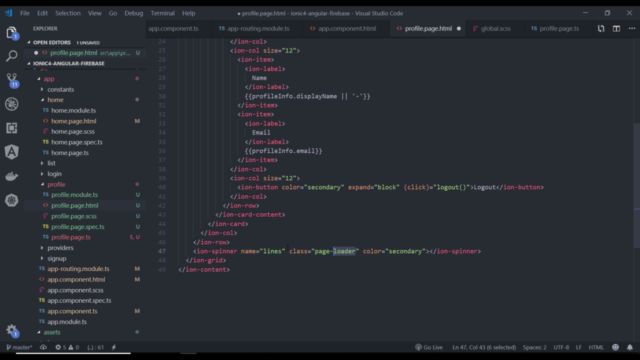Open editor More Actions ellipsis

tap(632, 29)
